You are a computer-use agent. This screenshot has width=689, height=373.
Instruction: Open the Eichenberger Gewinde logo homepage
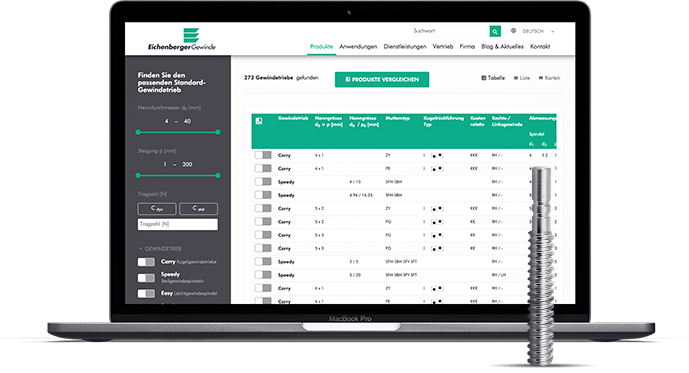(x=182, y=40)
